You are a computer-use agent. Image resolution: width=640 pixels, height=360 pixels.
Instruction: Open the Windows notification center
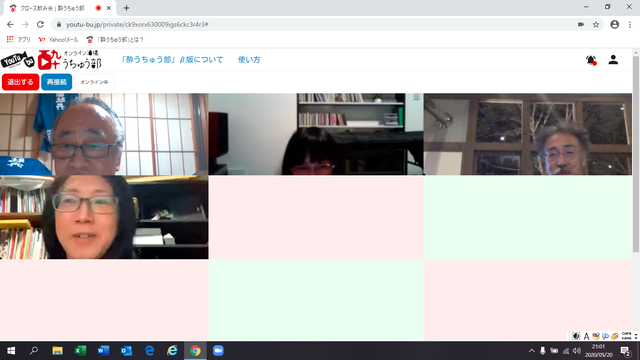625,351
